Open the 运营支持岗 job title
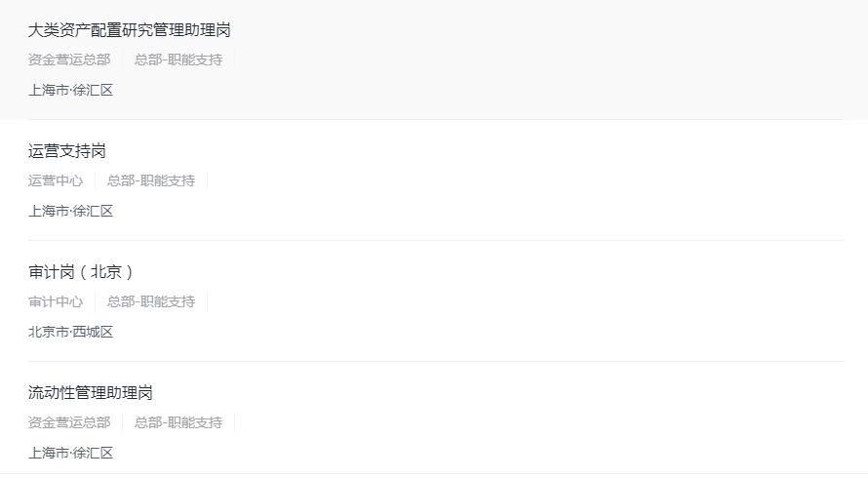Viewport: 868px width, 478px height. point(67,151)
